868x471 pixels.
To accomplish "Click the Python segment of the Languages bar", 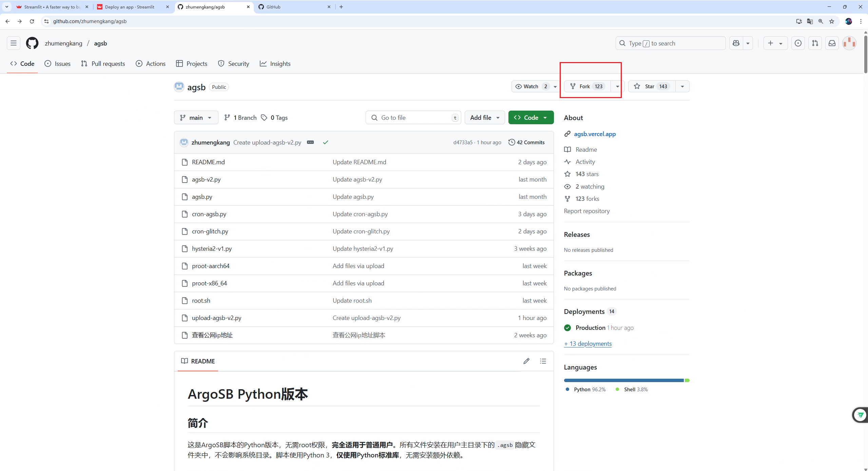I will click(624, 380).
